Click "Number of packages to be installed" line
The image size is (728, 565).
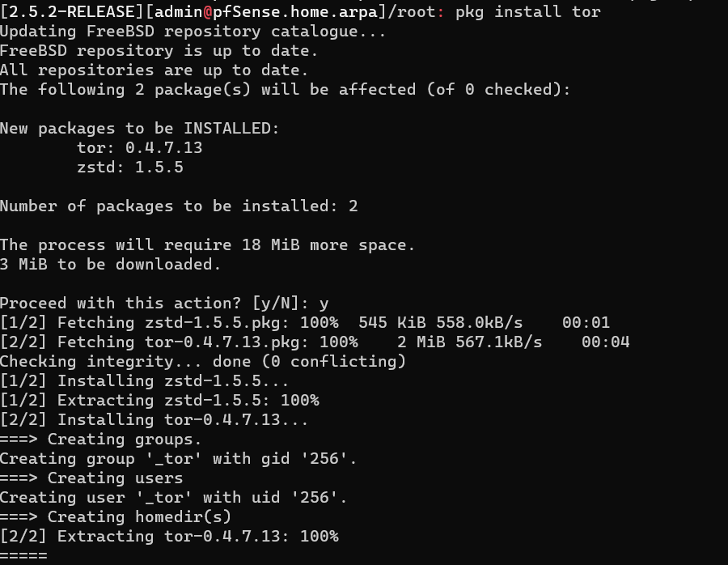(178, 206)
